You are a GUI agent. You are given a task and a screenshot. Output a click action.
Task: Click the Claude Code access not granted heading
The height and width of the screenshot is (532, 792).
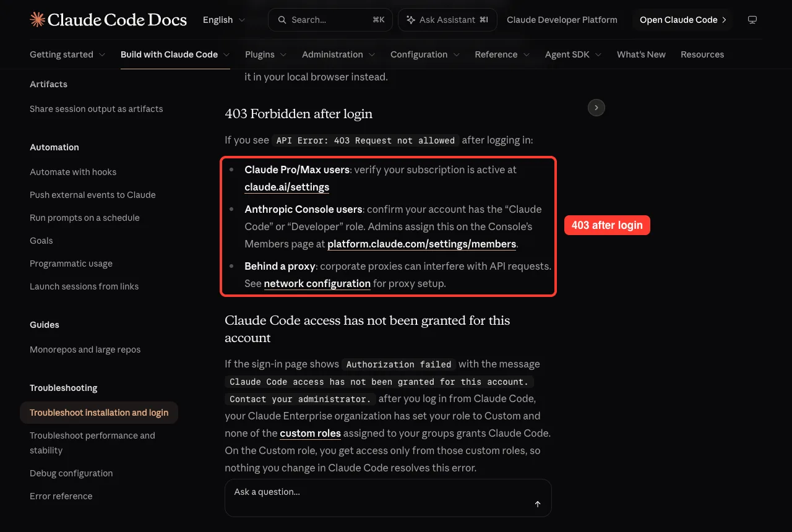pos(368,329)
